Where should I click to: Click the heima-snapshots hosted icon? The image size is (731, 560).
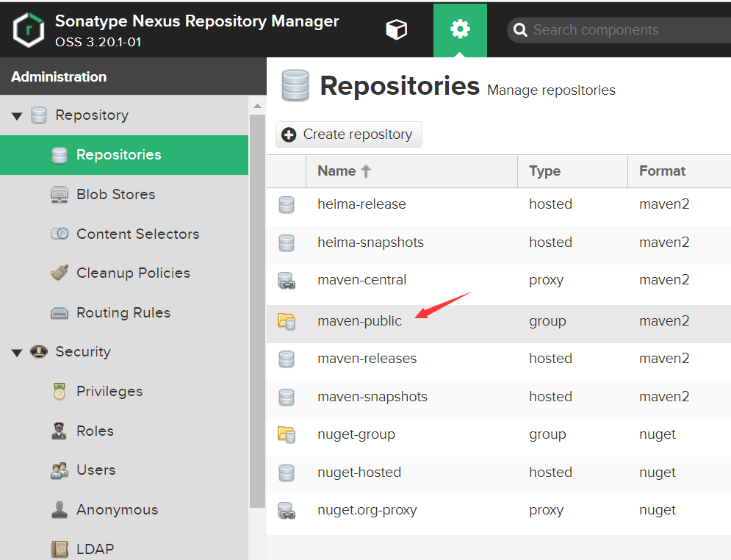click(287, 243)
